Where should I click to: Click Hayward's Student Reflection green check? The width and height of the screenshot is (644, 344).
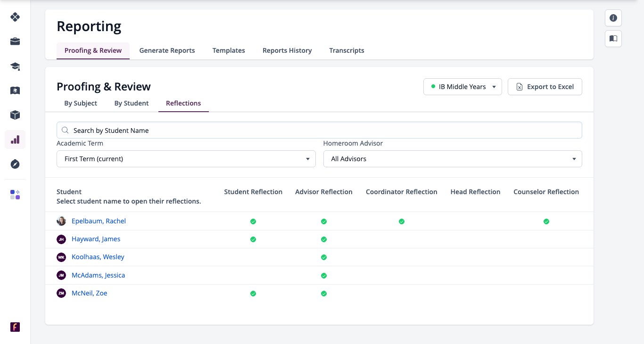(253, 239)
